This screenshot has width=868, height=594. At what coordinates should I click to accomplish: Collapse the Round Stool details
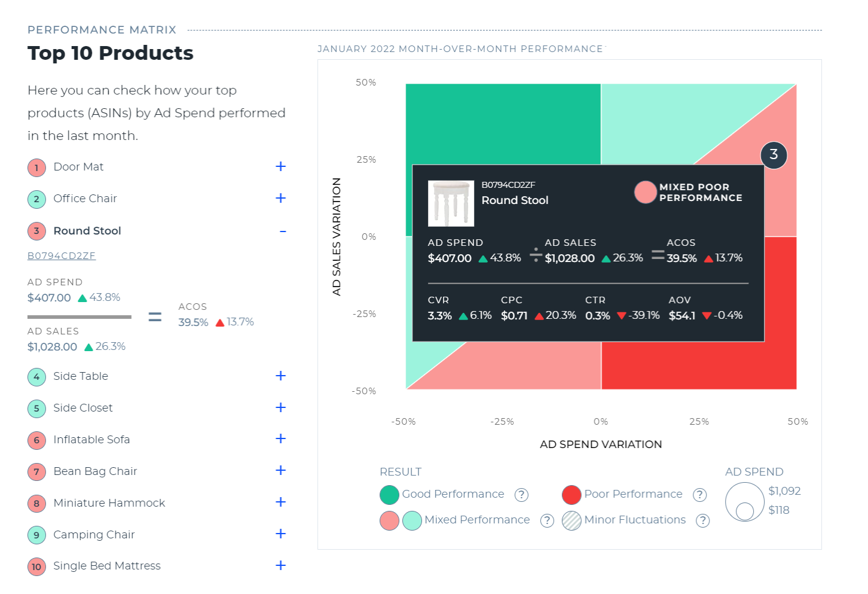point(282,231)
